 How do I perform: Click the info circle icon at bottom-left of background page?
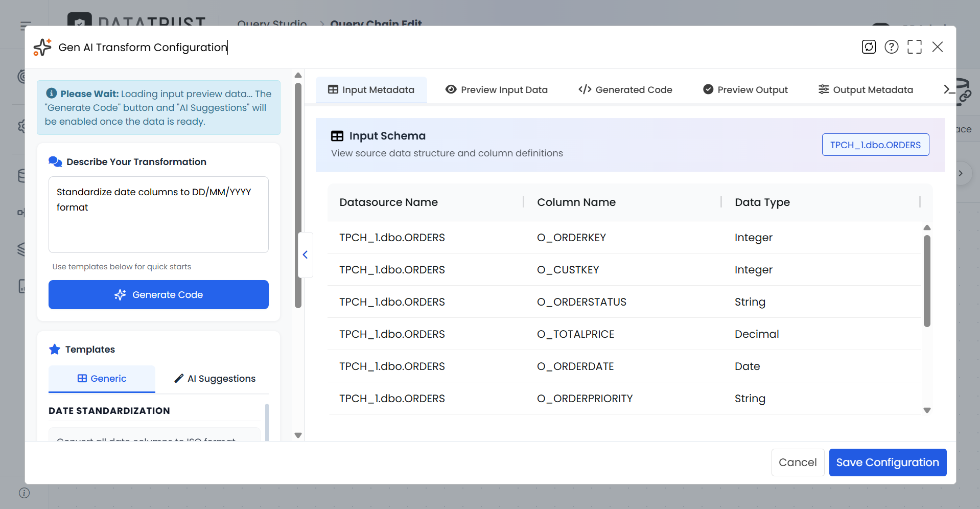click(x=24, y=493)
